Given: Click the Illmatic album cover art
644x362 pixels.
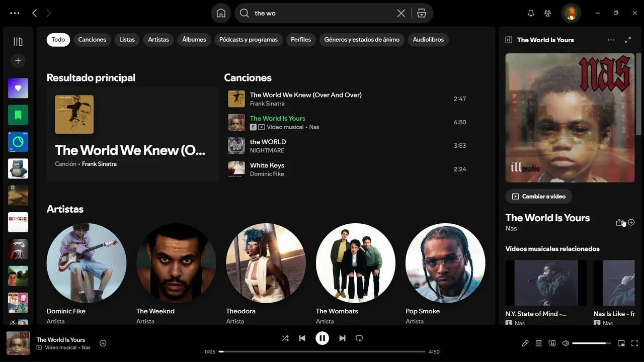Looking at the screenshot, I should click(570, 118).
